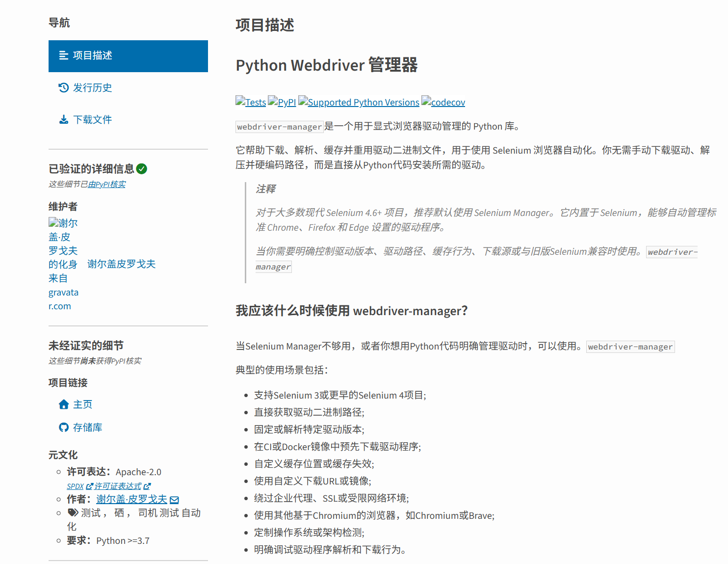Click the lines icon beside 项目描述

(64, 55)
